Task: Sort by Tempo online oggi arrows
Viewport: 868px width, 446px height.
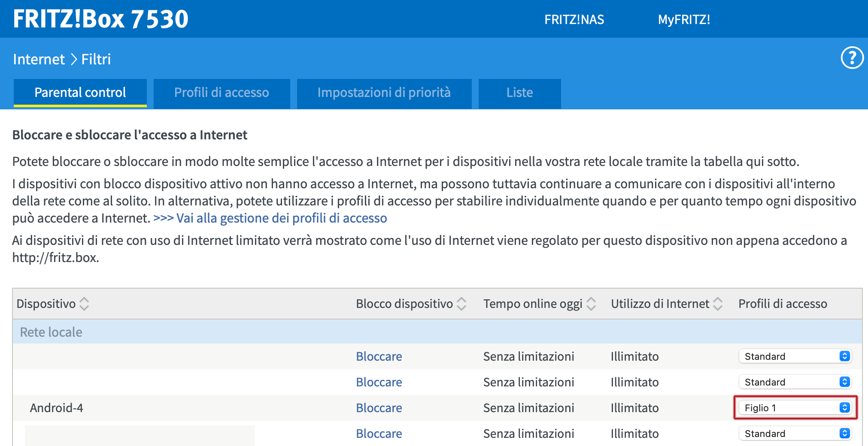Action: (591, 304)
